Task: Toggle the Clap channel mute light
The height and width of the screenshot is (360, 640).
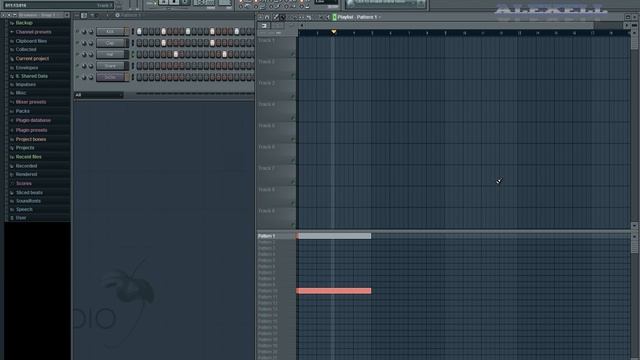Action: (77, 43)
